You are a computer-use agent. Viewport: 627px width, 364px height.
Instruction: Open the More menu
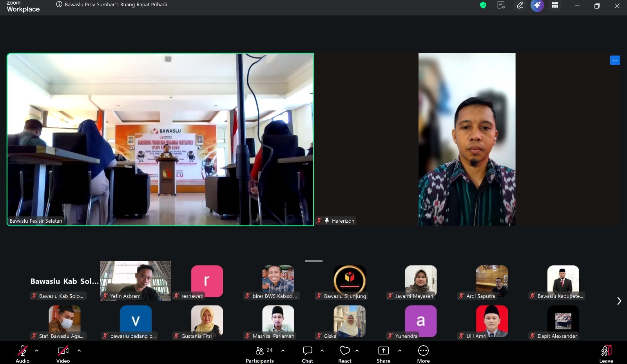424,354
